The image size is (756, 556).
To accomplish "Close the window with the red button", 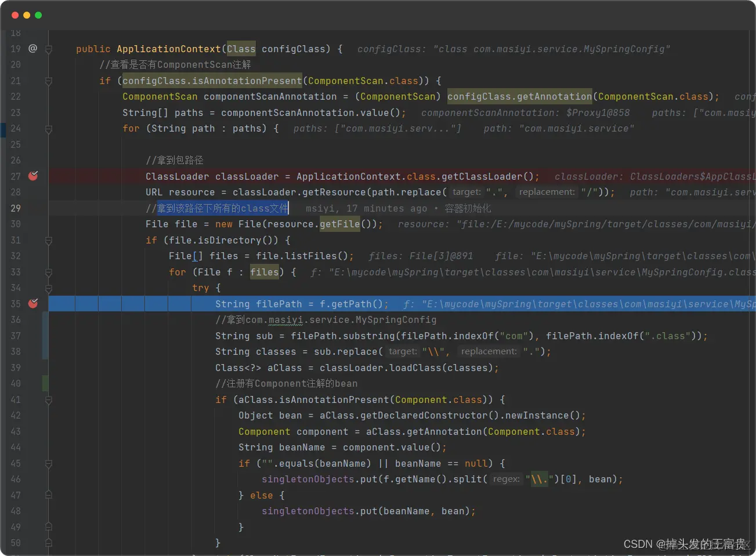I will pos(15,15).
